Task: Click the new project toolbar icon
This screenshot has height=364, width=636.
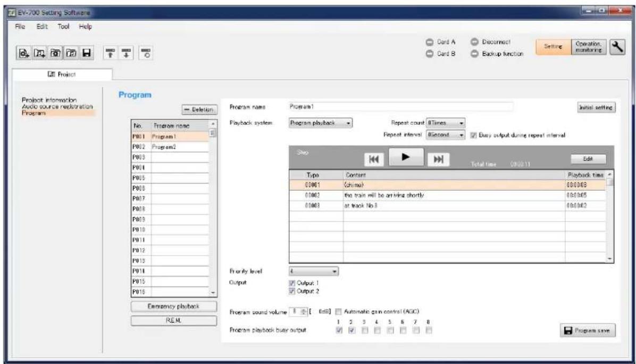Action: pos(24,53)
